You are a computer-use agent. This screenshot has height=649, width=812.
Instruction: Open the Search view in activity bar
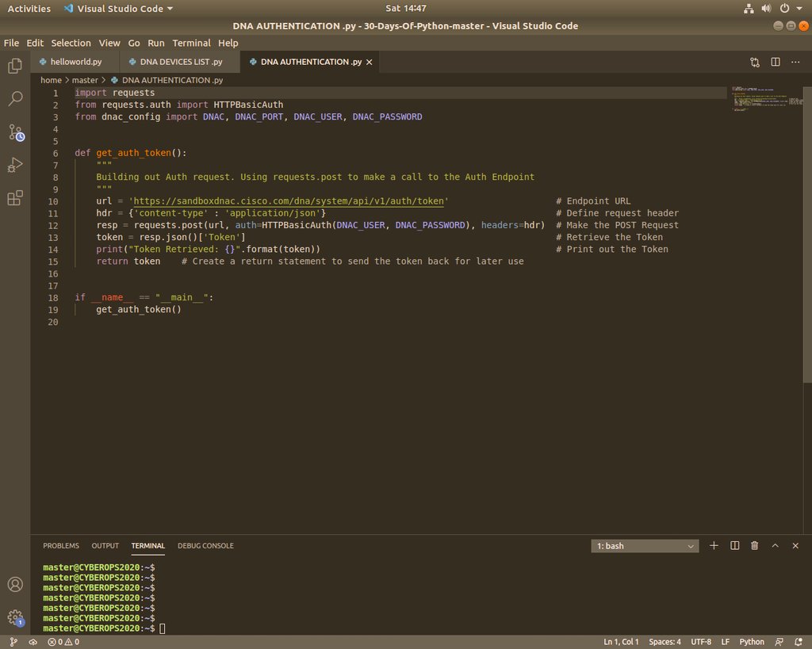point(15,98)
